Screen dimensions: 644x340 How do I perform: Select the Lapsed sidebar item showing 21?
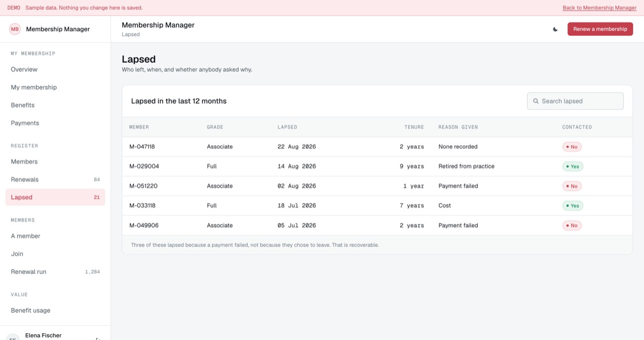point(55,197)
